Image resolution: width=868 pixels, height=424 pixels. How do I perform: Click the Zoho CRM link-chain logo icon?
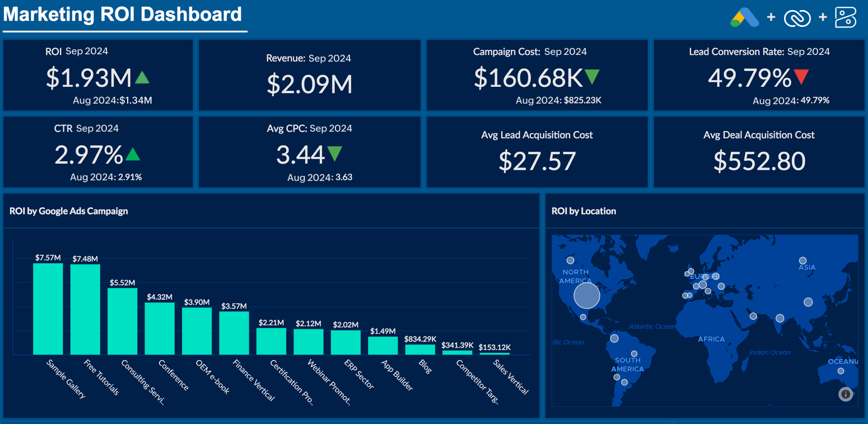[x=797, y=18]
